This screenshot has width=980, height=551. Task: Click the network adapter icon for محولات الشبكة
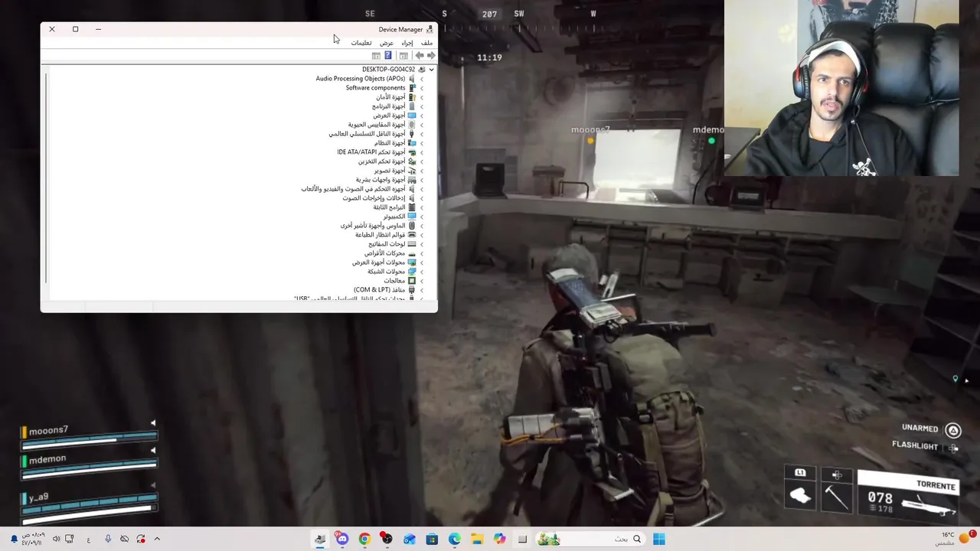[412, 272]
